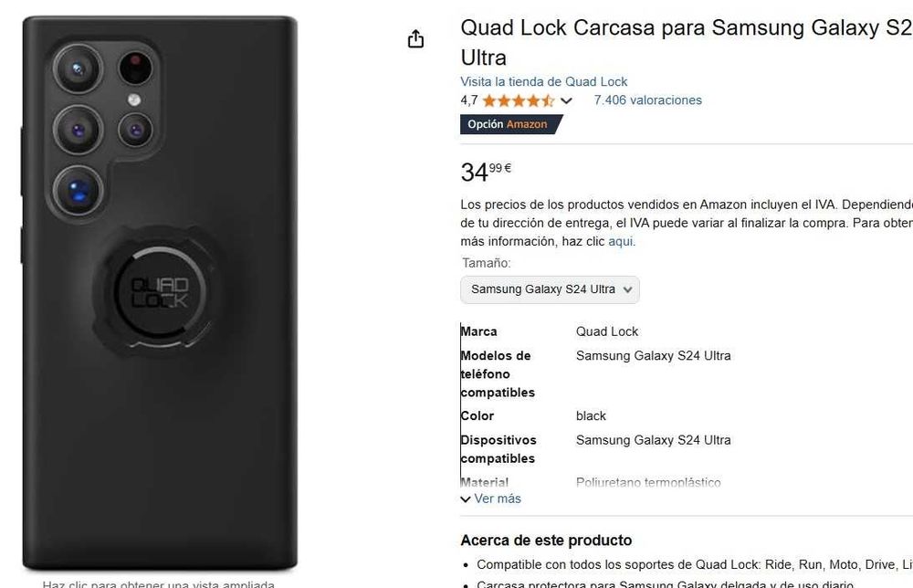This screenshot has height=588, width=913.
Task: Click the chevron icon beside Ver más
Action: coord(466,499)
